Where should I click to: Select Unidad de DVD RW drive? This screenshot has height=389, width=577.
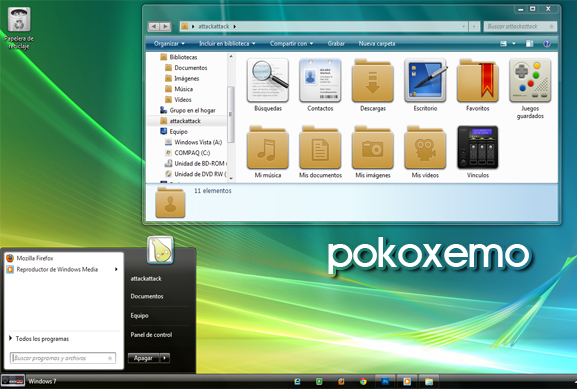200,174
